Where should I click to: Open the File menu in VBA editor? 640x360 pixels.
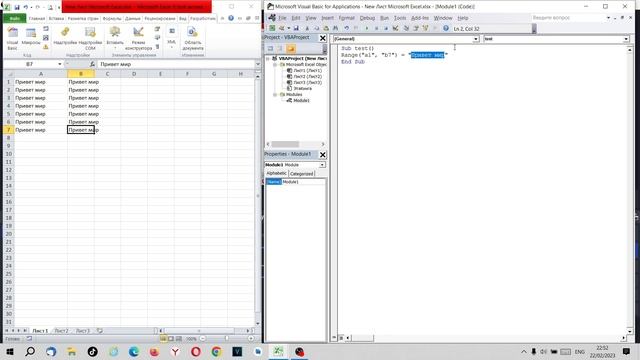click(282, 18)
